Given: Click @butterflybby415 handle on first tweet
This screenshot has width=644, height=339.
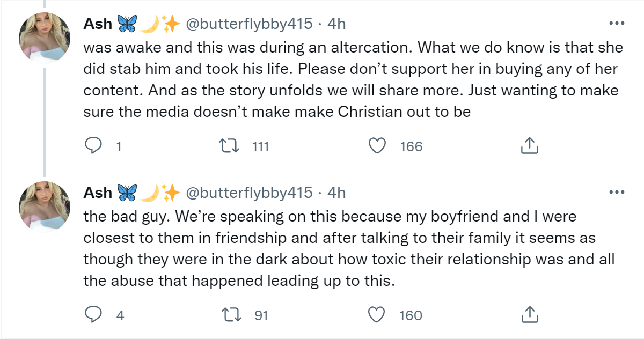Looking at the screenshot, I should 248,24.
